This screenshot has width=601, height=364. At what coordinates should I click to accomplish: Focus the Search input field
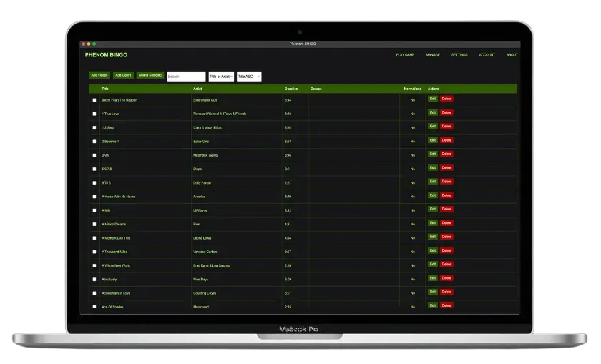tap(186, 76)
